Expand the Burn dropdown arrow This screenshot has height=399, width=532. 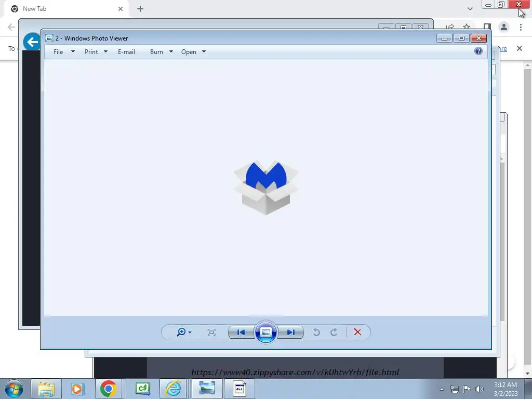171,51
